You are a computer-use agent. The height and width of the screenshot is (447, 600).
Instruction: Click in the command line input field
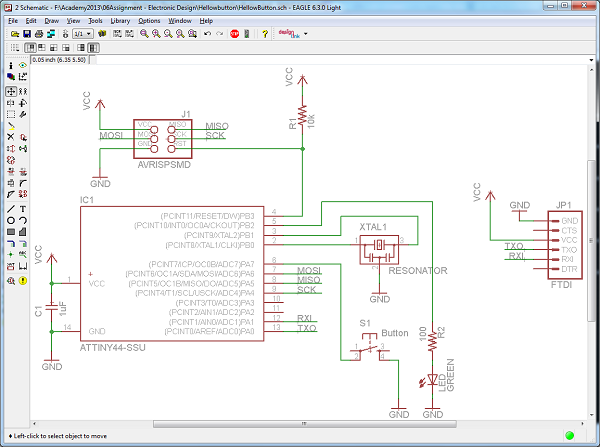[x=341, y=60]
